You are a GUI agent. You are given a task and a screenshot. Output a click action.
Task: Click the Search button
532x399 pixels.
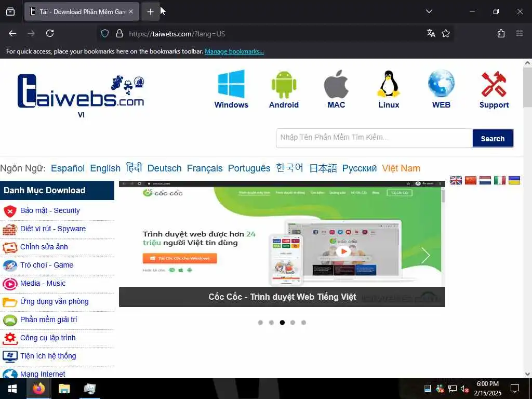click(493, 138)
